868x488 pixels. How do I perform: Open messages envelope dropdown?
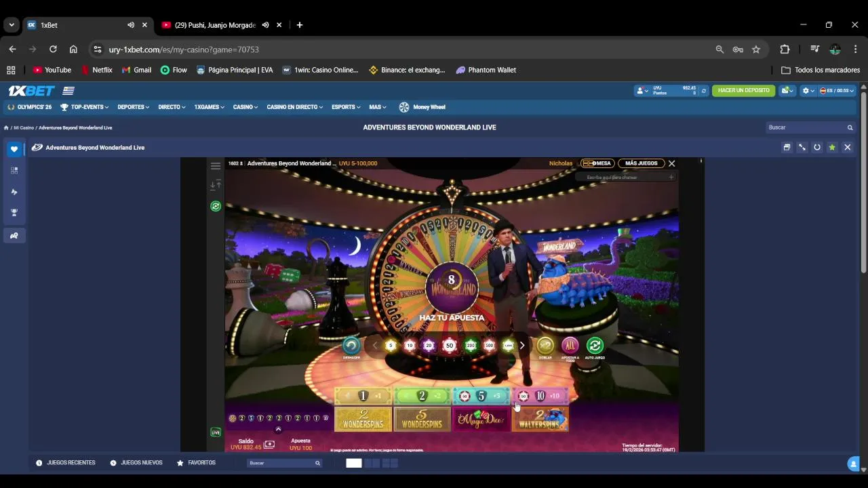click(x=787, y=91)
